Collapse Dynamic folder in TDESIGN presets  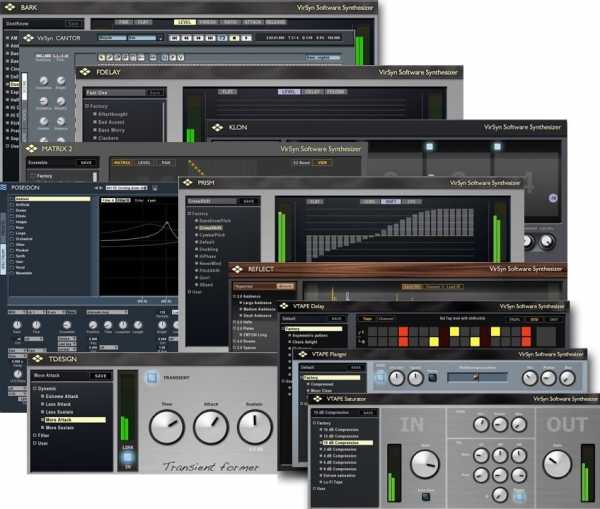(34, 388)
